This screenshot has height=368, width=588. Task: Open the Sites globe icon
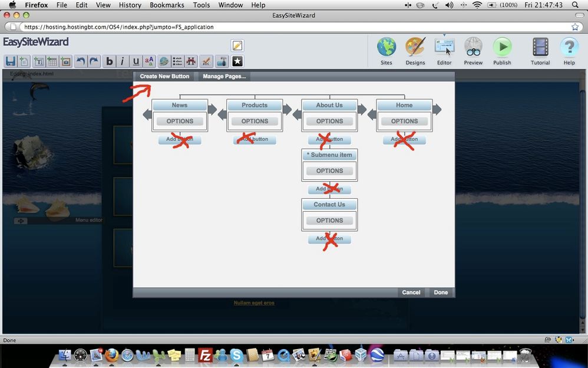tap(386, 47)
